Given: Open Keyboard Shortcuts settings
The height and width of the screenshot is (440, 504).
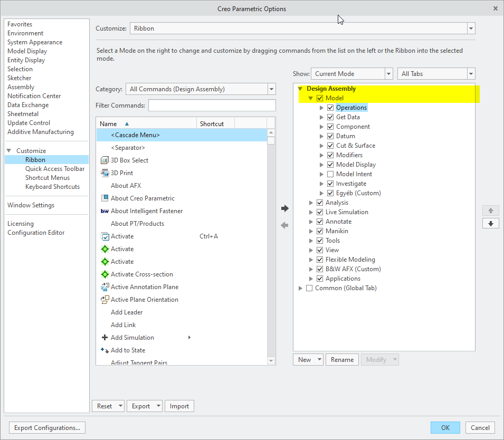Looking at the screenshot, I should coord(52,187).
